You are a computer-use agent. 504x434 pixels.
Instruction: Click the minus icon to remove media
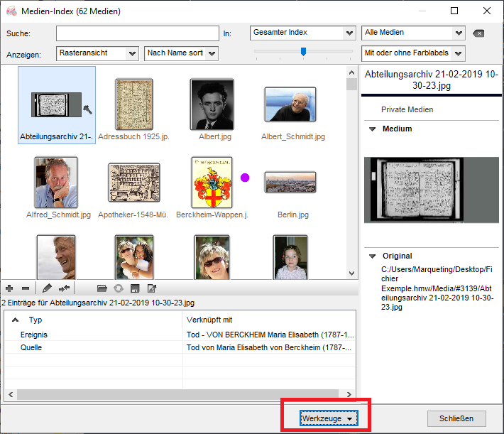[x=26, y=288]
